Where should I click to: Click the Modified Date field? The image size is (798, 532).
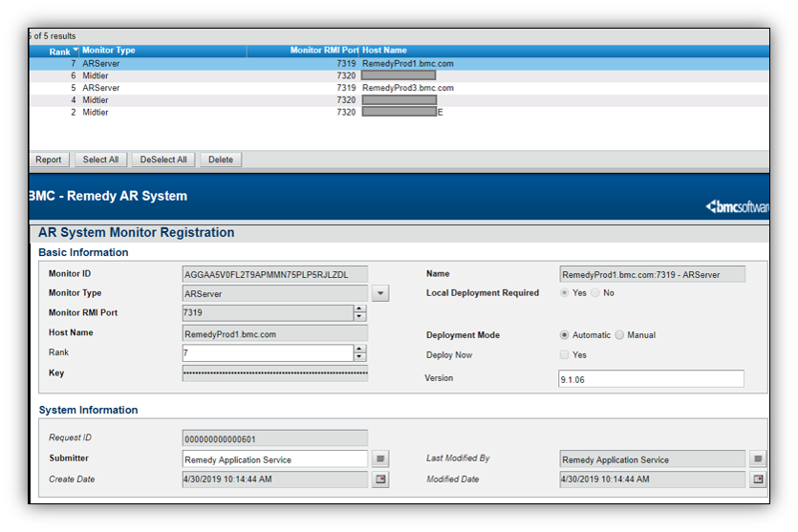pyautogui.click(x=653, y=479)
